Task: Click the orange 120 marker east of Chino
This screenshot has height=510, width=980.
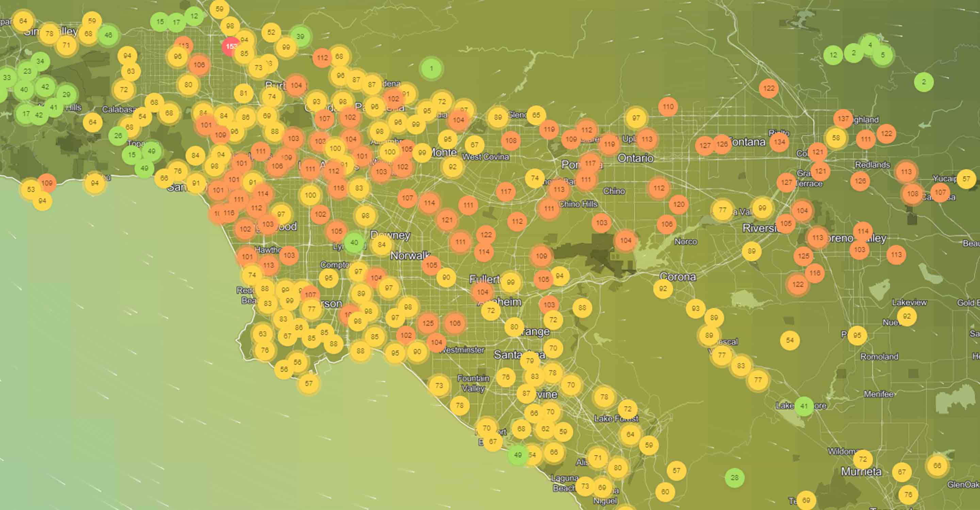Action: point(679,204)
